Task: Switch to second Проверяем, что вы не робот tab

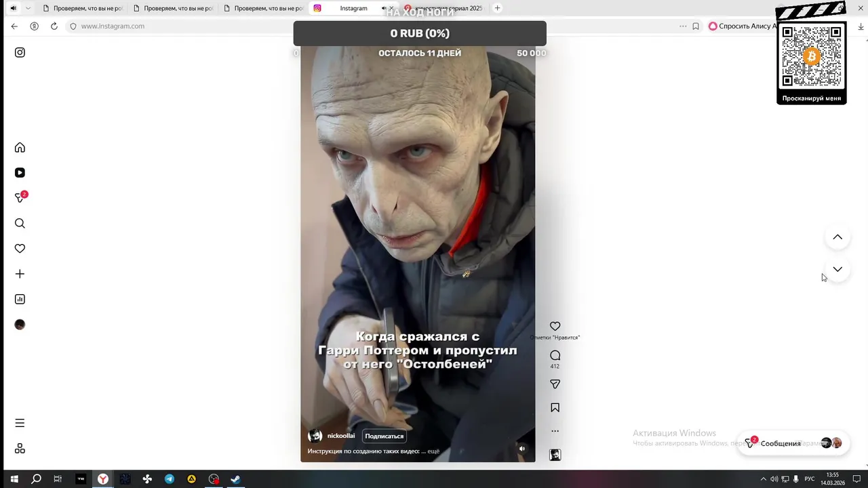Action: coord(173,8)
